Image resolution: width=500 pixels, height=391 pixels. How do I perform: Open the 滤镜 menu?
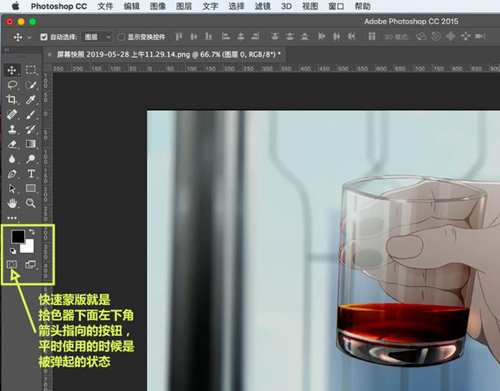[263, 6]
